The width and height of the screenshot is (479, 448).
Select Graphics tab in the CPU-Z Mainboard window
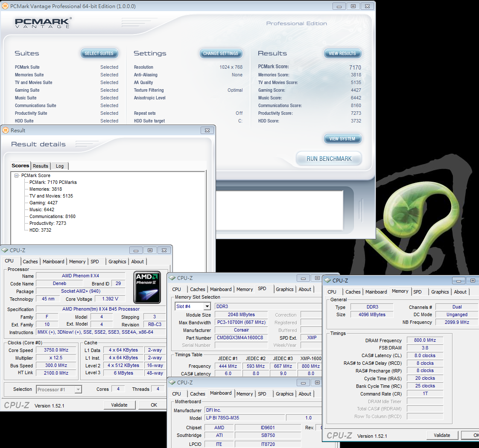(284, 394)
